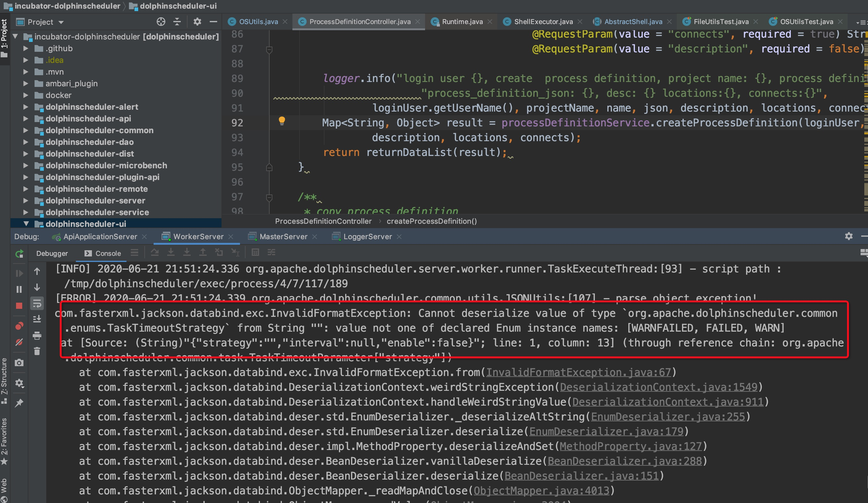Click the intention lightbulb on line 92

[x=282, y=121]
